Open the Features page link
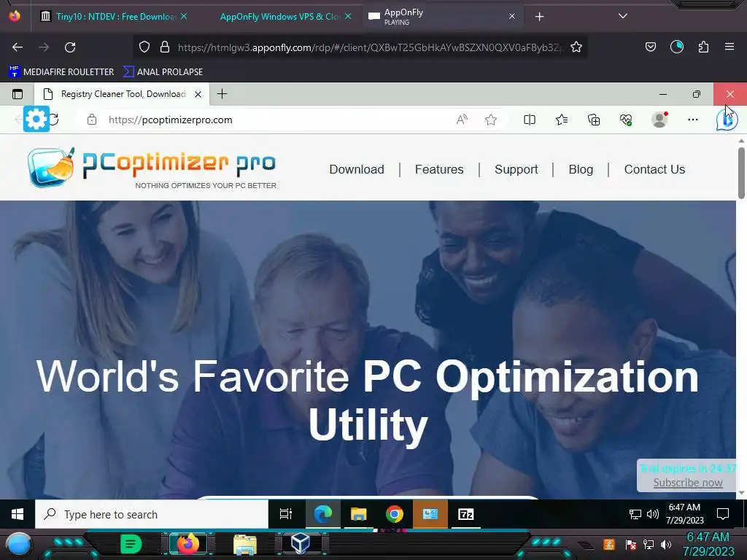The image size is (747, 560). tap(438, 169)
